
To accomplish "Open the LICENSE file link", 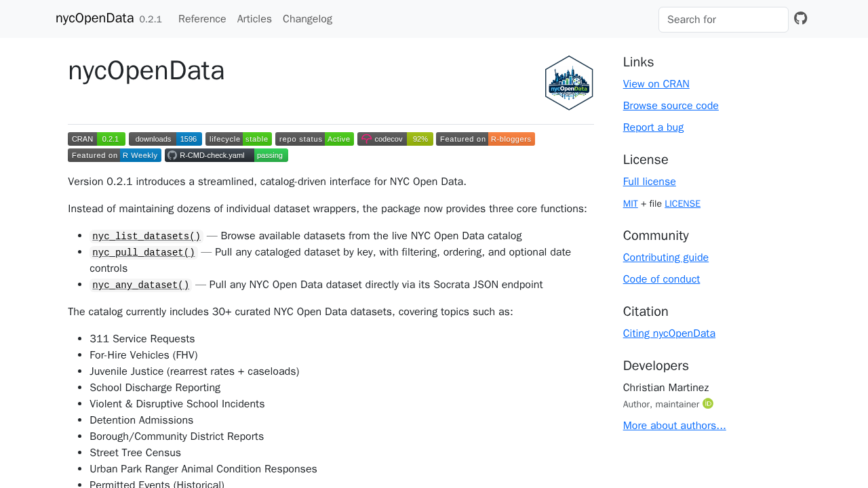I will [x=682, y=203].
